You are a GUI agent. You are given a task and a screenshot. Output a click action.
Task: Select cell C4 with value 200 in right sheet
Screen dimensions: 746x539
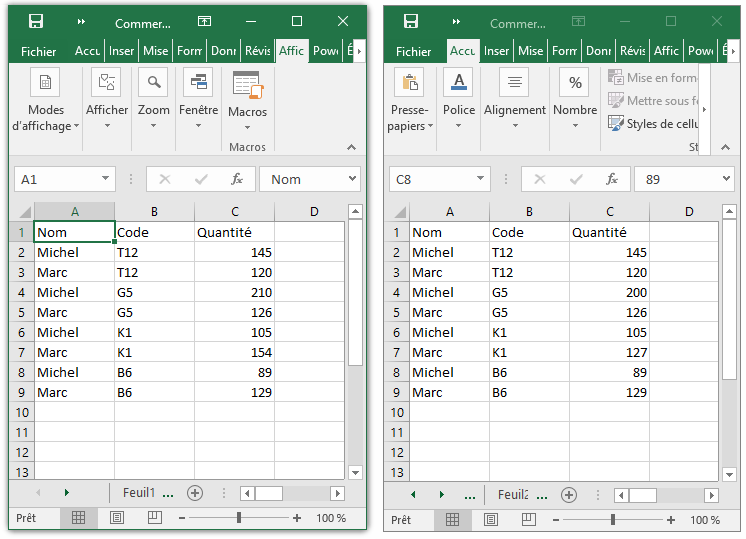click(x=609, y=292)
